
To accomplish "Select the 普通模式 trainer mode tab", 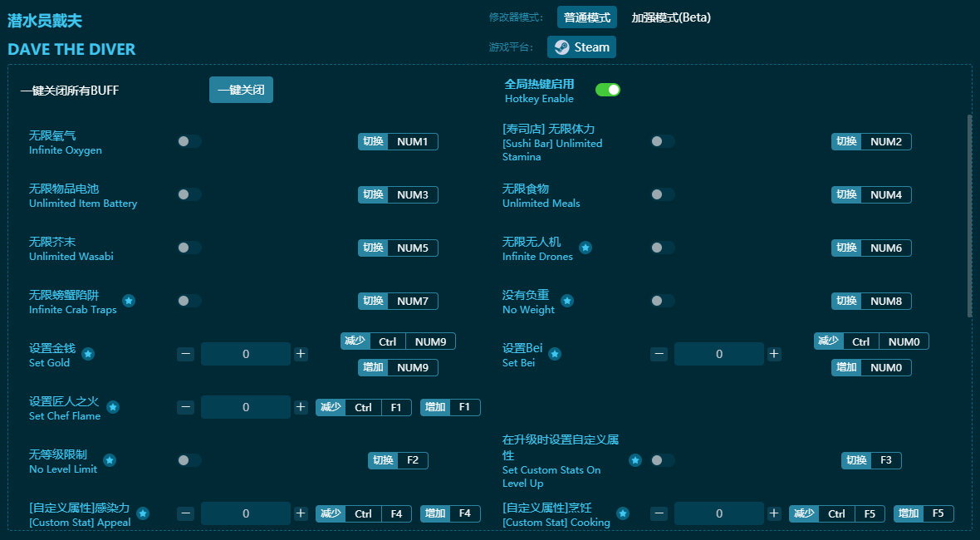I will [x=587, y=17].
